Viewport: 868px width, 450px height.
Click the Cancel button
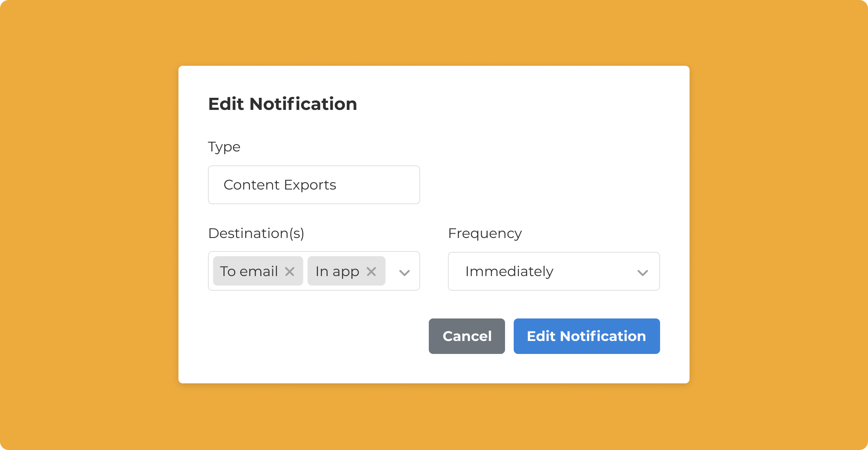pyautogui.click(x=466, y=336)
